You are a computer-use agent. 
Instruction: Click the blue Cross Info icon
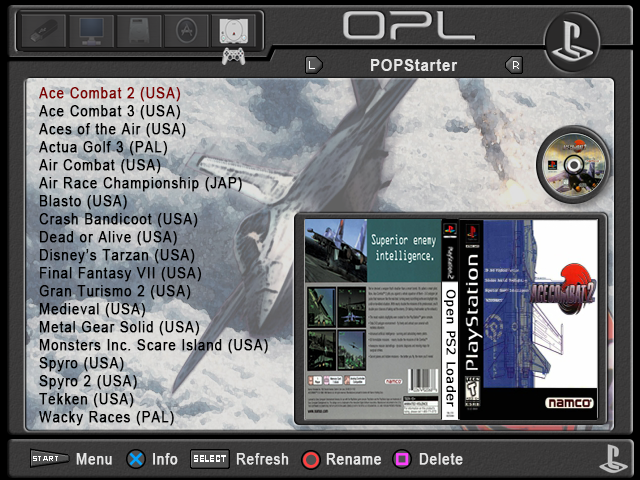coord(135,460)
